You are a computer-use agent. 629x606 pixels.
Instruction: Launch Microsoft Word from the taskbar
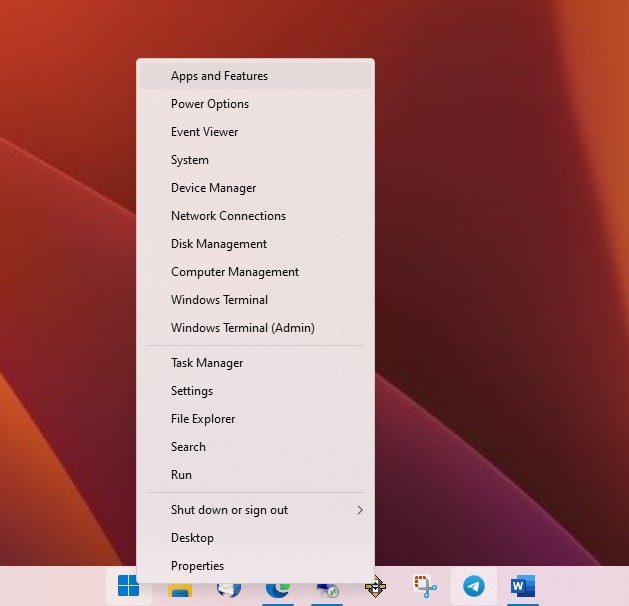point(522,587)
